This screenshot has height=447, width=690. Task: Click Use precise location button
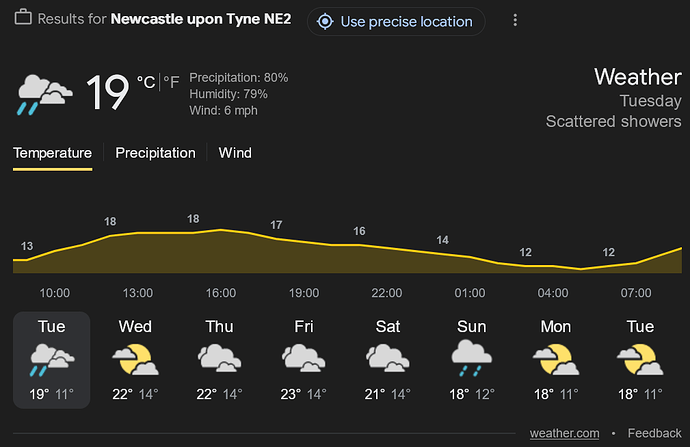coord(396,22)
